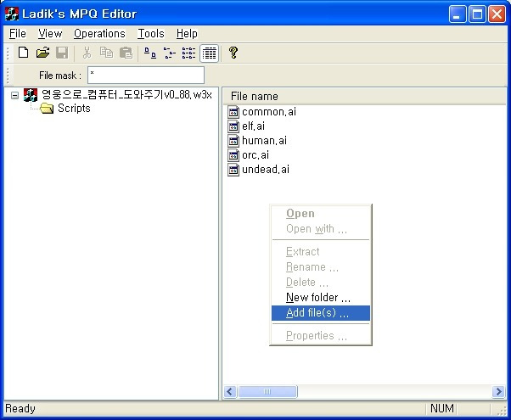Click the w3x archive icon in tree
511x420 pixels.
coord(31,95)
